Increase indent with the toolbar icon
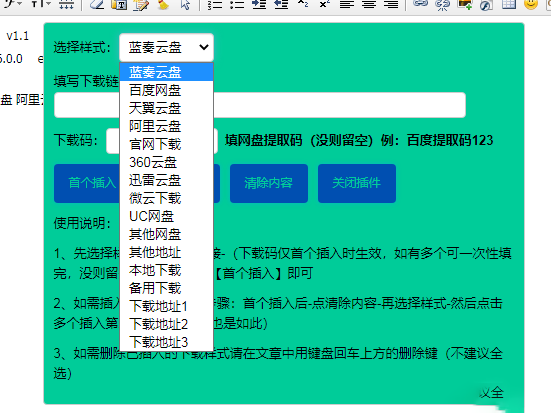The image size is (551, 416). (x=259, y=4)
